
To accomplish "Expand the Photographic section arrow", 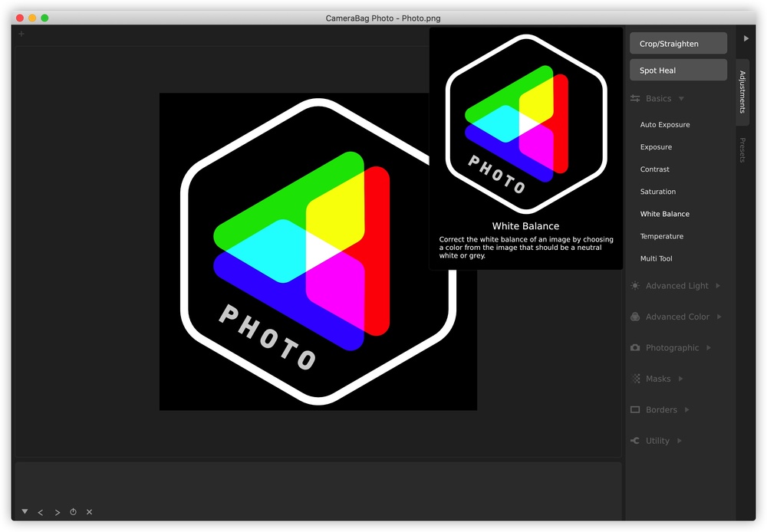I will pos(708,348).
